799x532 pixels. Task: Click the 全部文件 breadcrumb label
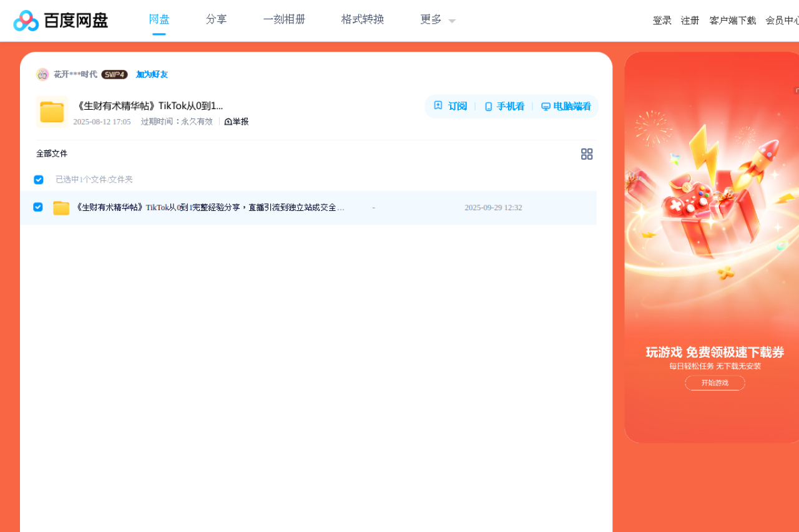52,153
